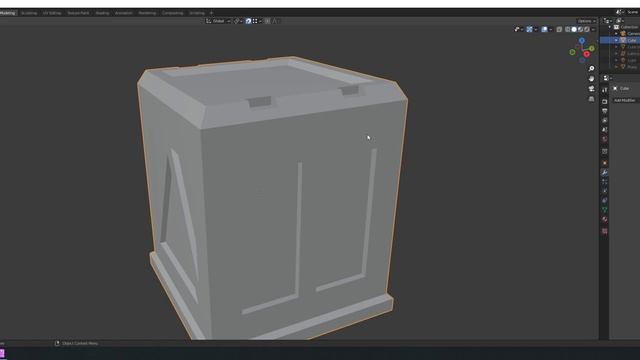Toggle X-ray mode
This screenshot has width=640, height=360.
[x=559, y=29]
